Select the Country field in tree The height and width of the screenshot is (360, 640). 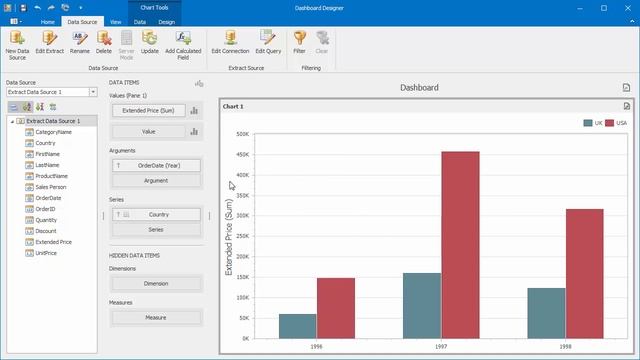click(45, 143)
